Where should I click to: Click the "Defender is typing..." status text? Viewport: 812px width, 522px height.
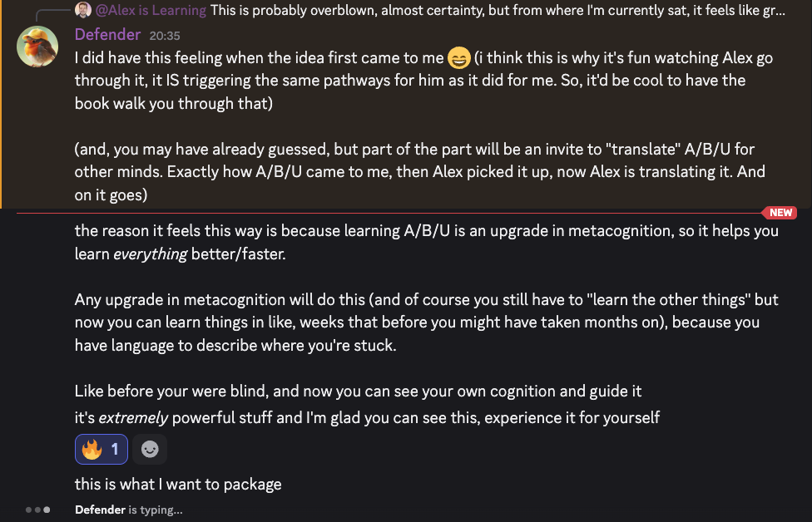[x=128, y=510]
